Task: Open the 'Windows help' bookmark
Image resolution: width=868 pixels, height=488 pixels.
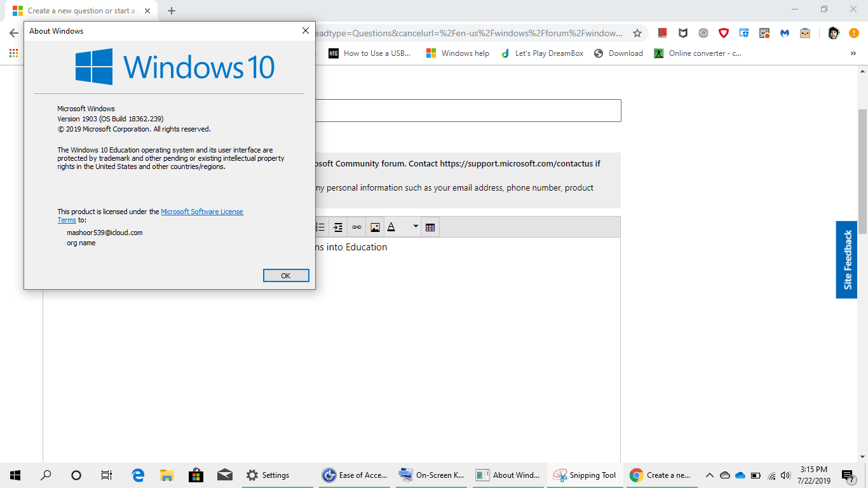Action: click(x=458, y=53)
